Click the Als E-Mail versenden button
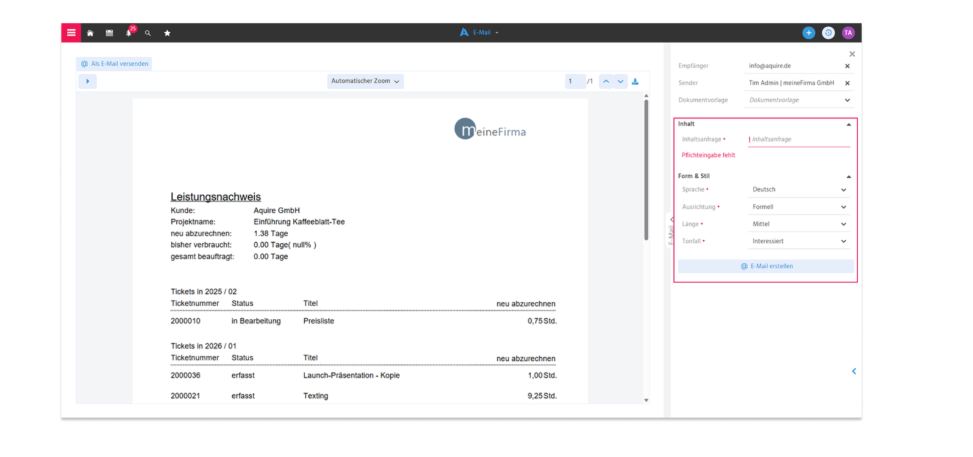The height and width of the screenshot is (457, 973). [114, 63]
